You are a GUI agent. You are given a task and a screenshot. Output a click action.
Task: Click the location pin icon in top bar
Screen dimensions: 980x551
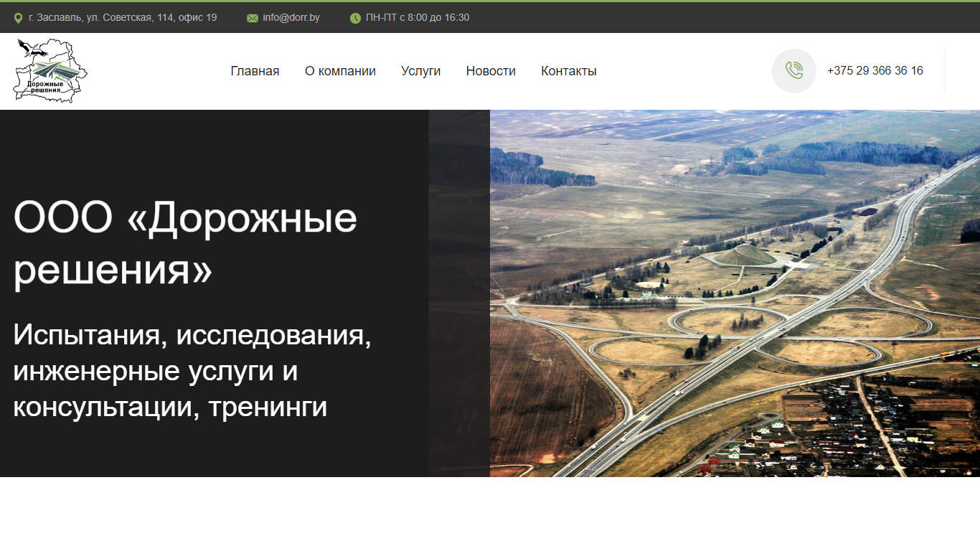(19, 18)
